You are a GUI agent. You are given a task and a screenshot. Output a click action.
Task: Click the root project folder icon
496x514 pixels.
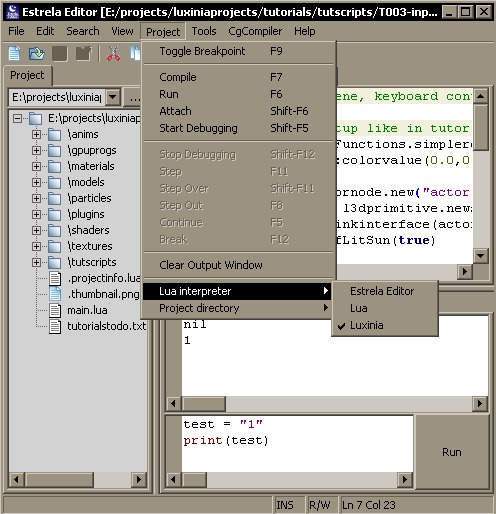click(35, 118)
